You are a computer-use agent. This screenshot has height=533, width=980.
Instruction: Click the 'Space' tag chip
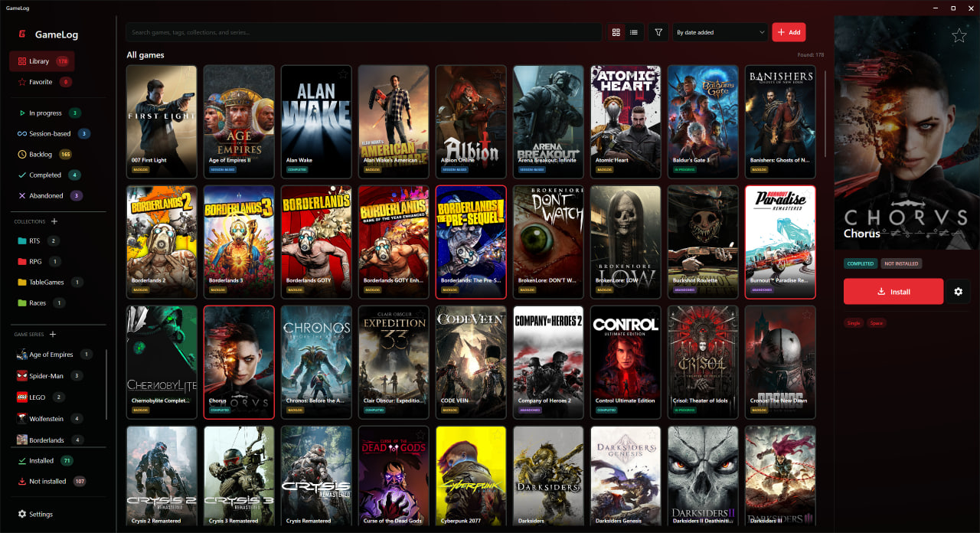[877, 323]
